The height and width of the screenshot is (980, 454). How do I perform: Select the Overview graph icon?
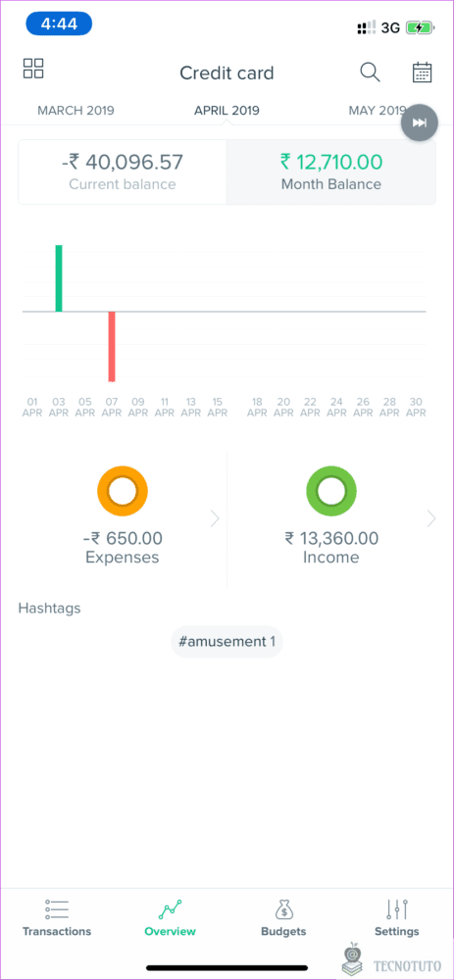point(170,909)
